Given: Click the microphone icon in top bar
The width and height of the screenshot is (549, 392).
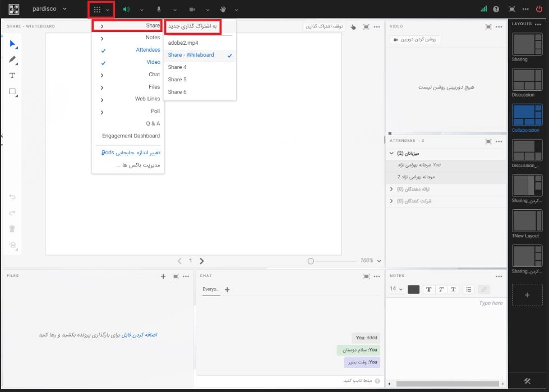Looking at the screenshot, I should [159, 10].
